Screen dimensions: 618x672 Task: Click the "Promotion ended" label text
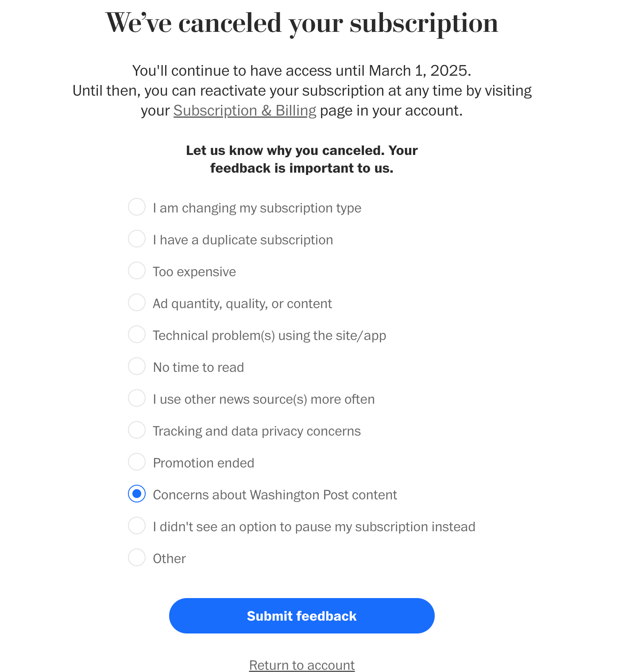204,463
